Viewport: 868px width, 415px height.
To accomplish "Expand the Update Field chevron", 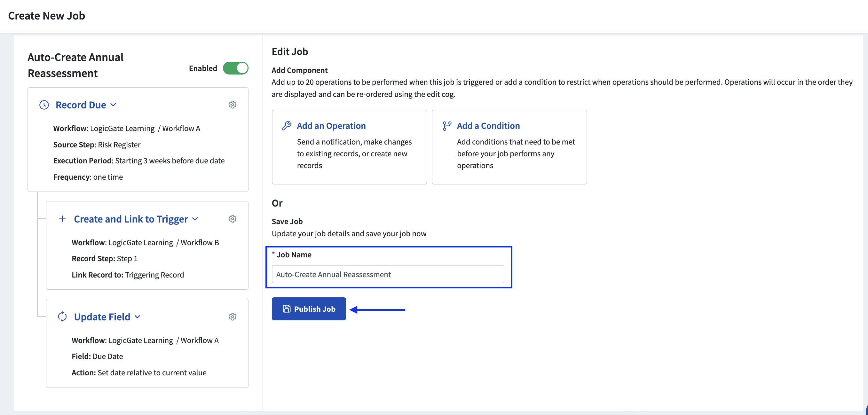I will (x=138, y=317).
